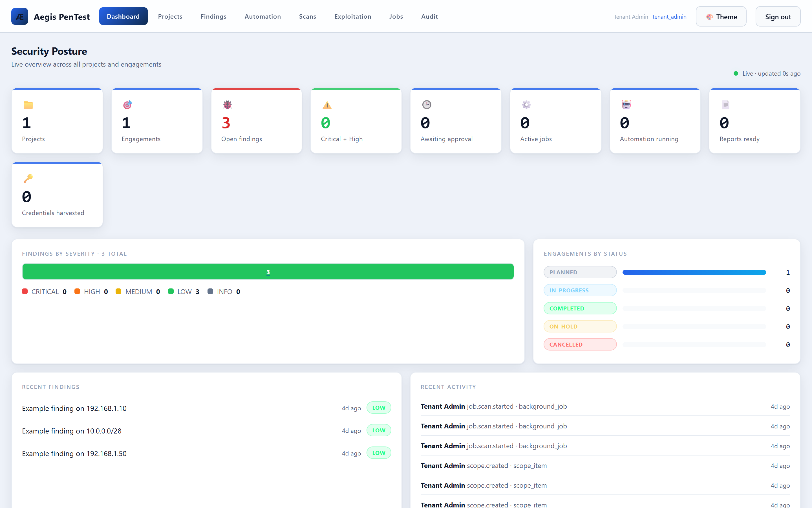View the Jobs tab
The height and width of the screenshot is (508, 812).
click(x=396, y=16)
